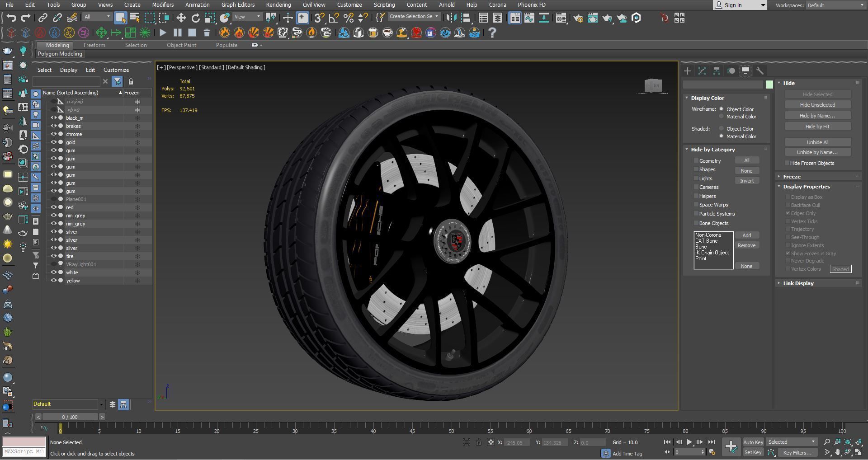This screenshot has height=460, width=868.
Task: Clear the scene explorer search field
Action: pos(105,81)
